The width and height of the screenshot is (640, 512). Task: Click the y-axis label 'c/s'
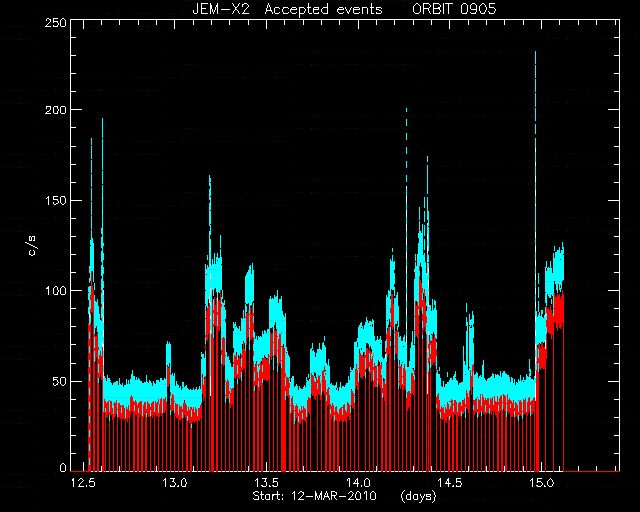32,246
